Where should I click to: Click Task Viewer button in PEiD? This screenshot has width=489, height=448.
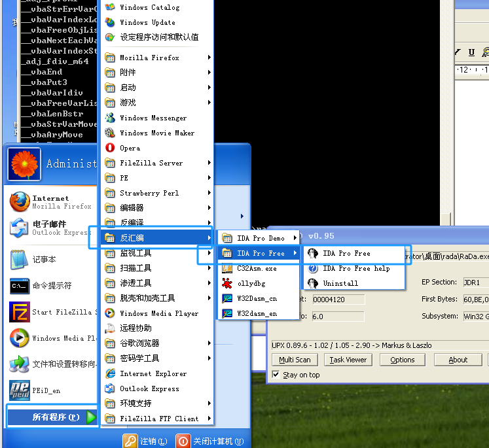click(x=348, y=360)
